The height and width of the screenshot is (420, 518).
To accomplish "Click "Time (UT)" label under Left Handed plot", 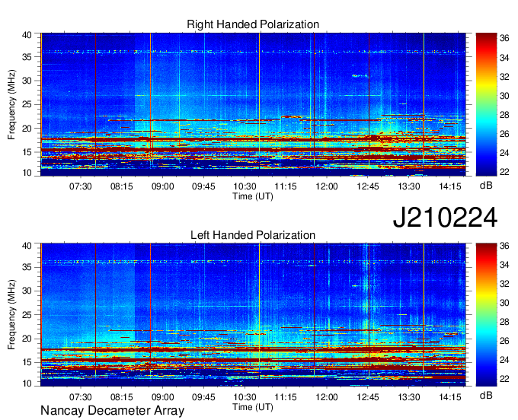I will click(x=253, y=407).
